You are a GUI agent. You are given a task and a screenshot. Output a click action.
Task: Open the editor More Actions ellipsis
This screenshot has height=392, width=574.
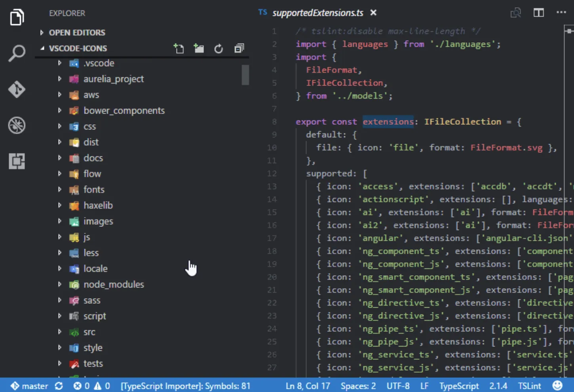[561, 12]
